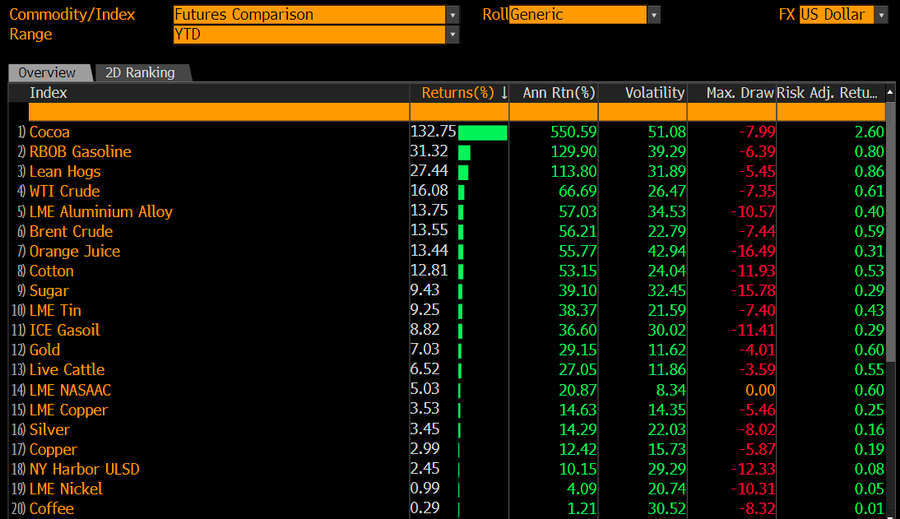Select the LME Aluminium Alloy row
The width and height of the screenshot is (900, 519).
448,211
